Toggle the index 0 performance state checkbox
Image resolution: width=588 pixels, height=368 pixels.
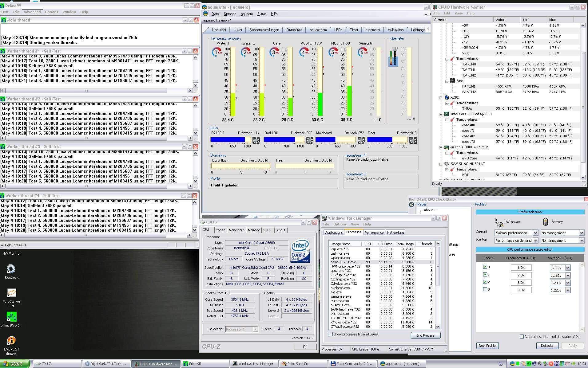[x=485, y=267]
